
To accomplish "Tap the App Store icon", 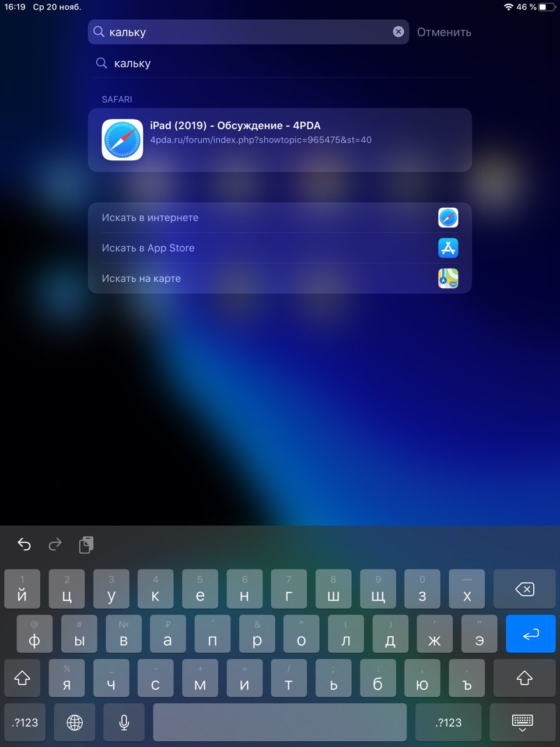I will [448, 248].
